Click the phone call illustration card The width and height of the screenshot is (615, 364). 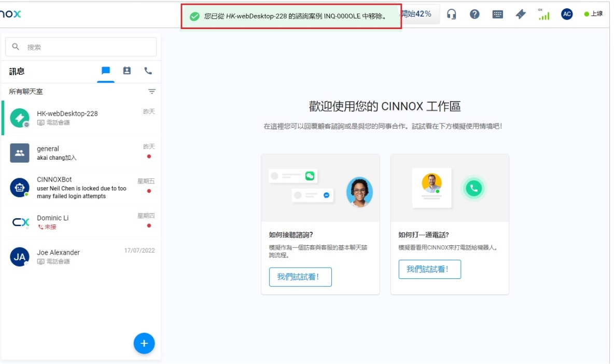coord(450,188)
